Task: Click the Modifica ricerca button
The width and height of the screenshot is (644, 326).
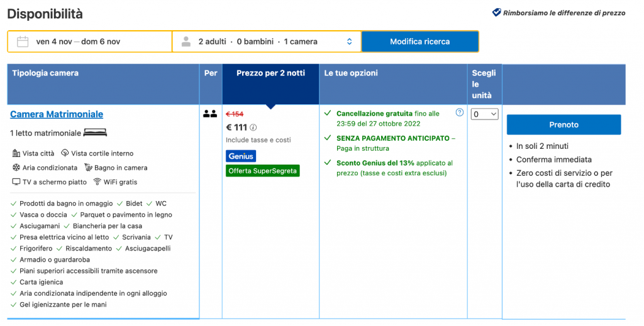Action: pos(419,42)
